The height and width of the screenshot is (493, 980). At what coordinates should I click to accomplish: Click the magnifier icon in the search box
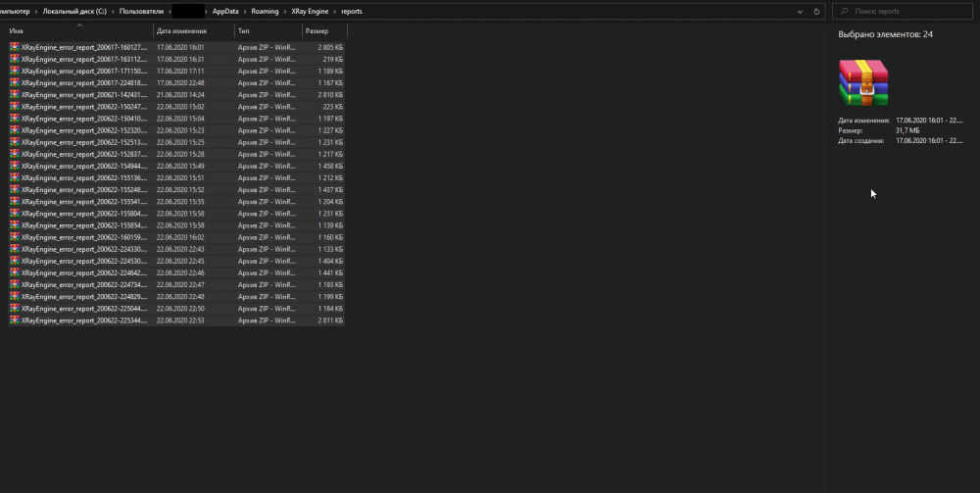[845, 11]
